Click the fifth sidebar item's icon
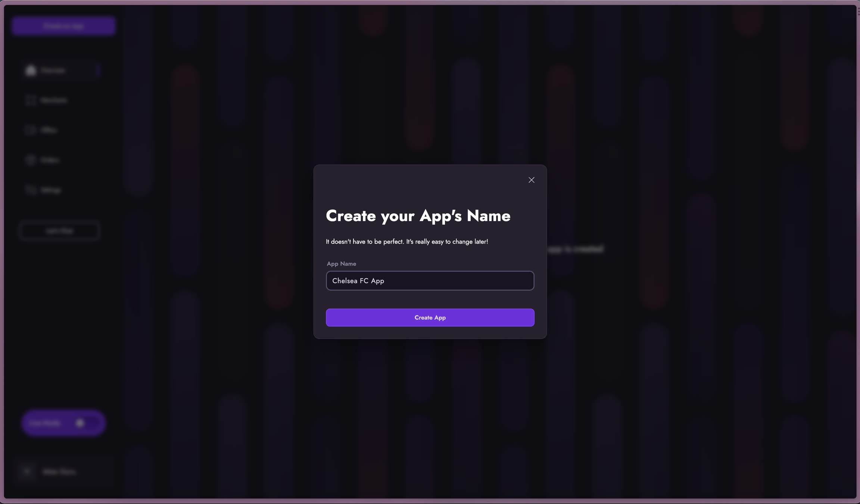 [x=31, y=190]
